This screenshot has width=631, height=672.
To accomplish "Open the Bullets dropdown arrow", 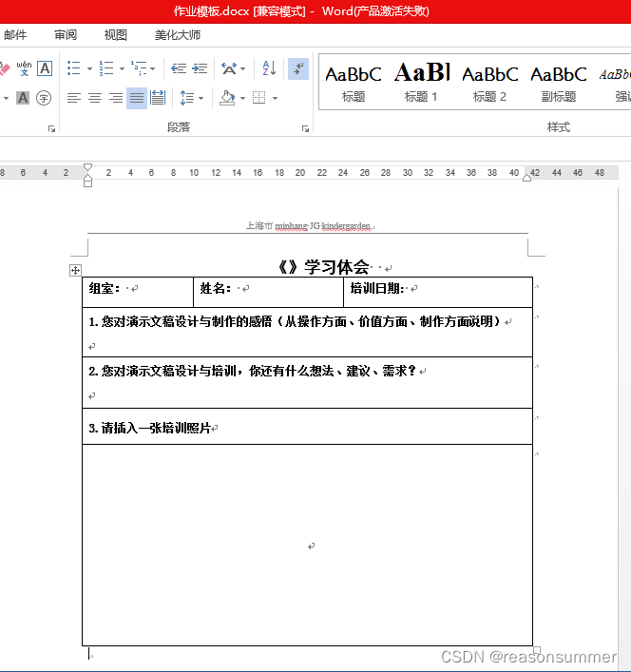I will pos(89,68).
